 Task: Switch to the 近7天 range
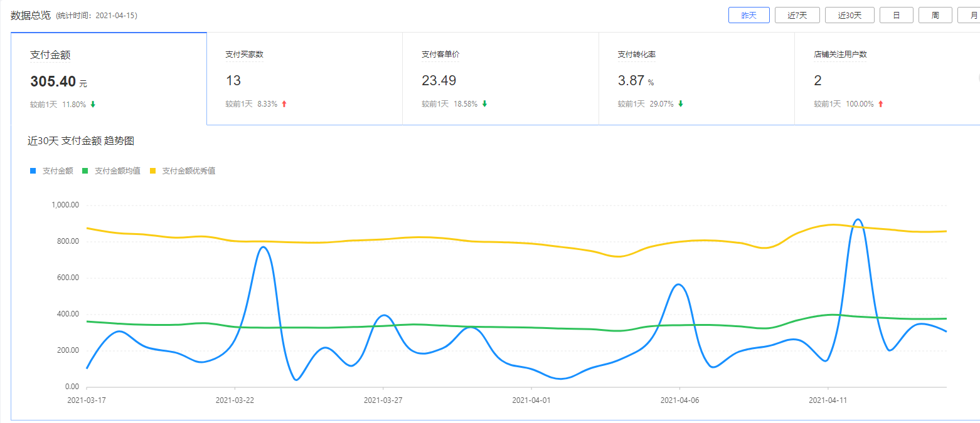click(x=797, y=16)
